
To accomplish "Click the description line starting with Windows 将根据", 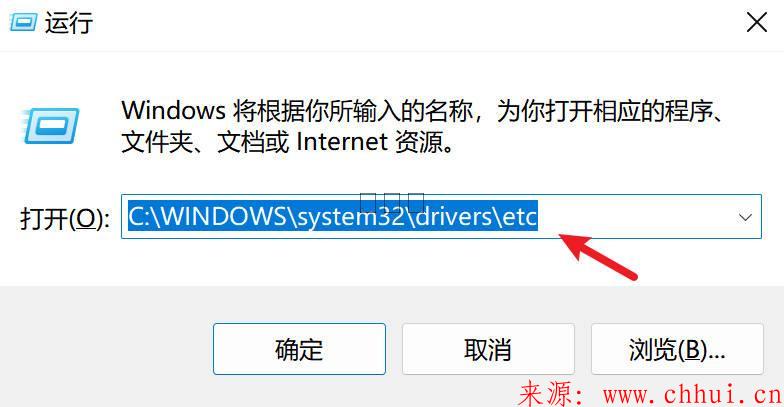I will coord(422,110).
